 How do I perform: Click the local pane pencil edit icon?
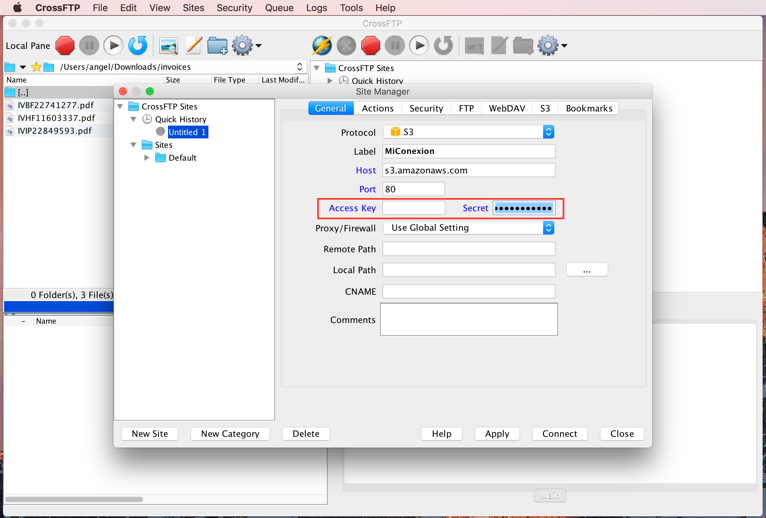pos(194,45)
